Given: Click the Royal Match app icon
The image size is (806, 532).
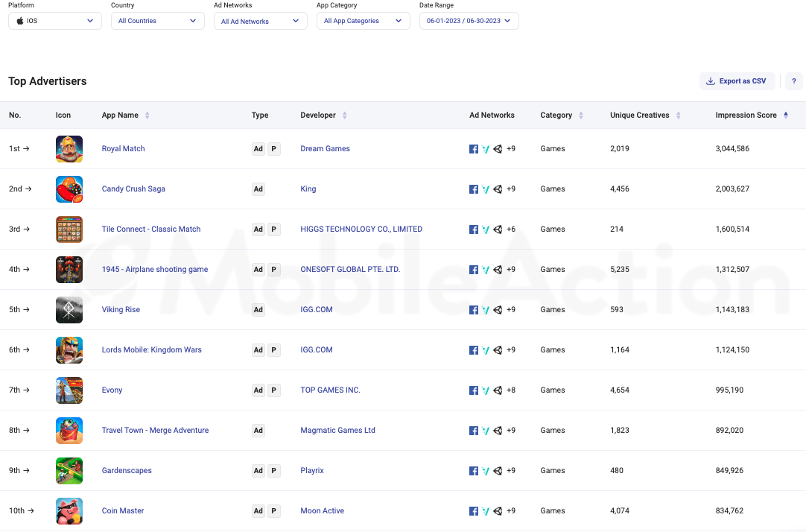Looking at the screenshot, I should tap(69, 149).
